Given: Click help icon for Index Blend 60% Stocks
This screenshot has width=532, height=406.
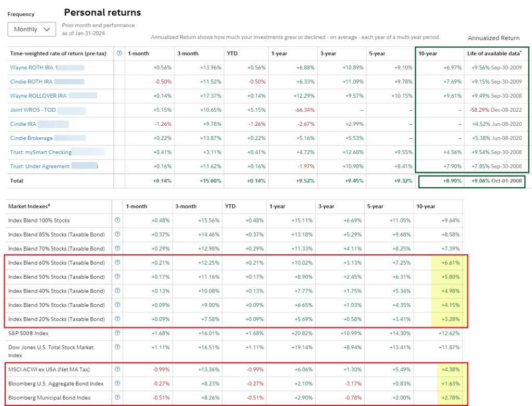Looking at the screenshot, I should 117,263.
